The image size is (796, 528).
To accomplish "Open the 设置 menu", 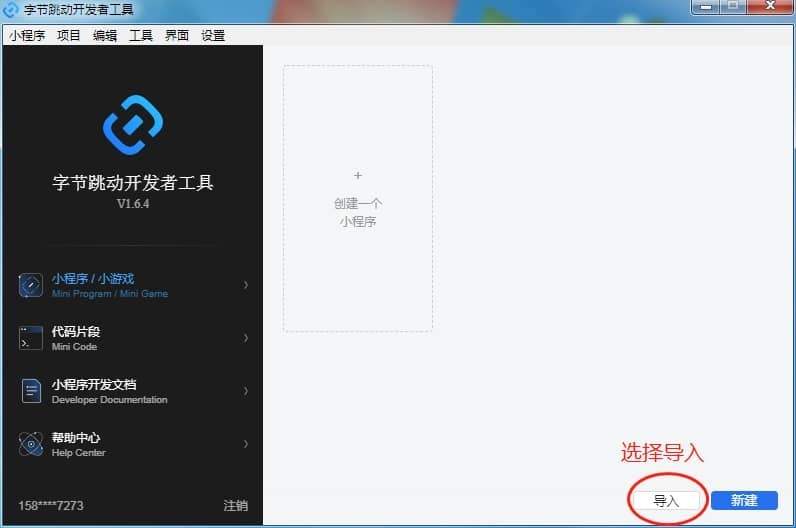I will tap(213, 35).
